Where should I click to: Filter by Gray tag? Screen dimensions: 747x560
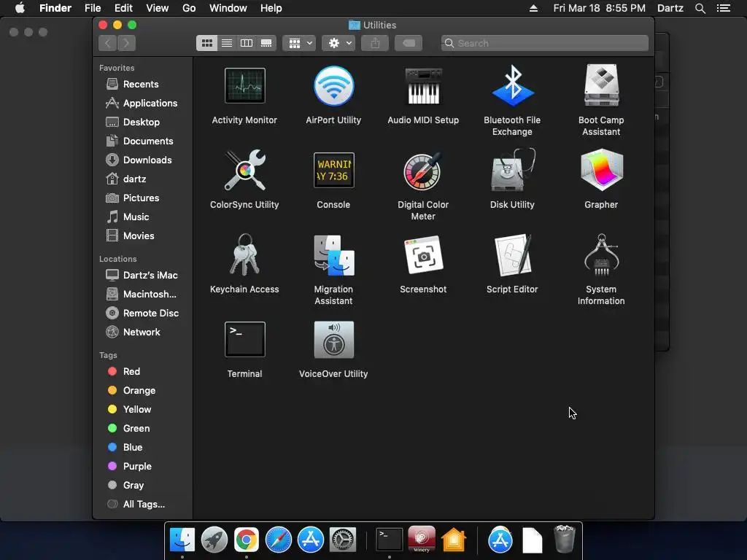133,486
